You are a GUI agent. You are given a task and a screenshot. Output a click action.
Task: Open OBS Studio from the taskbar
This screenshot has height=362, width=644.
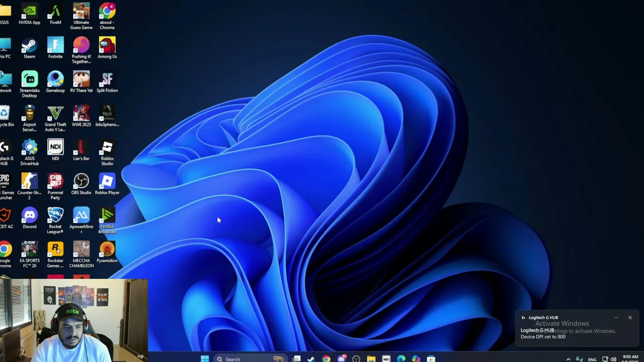[x=356, y=358]
